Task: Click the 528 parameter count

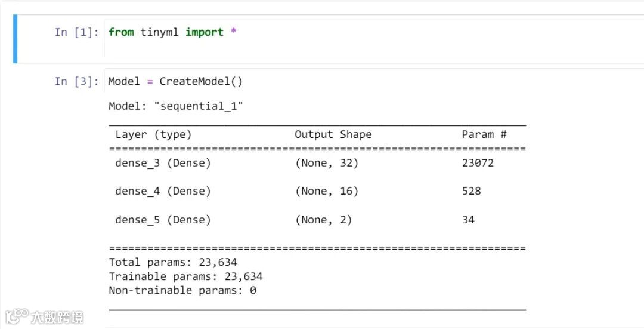Action: (x=471, y=191)
